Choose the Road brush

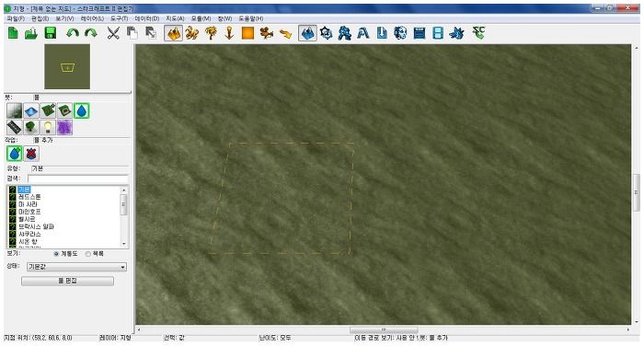[x=15, y=128]
